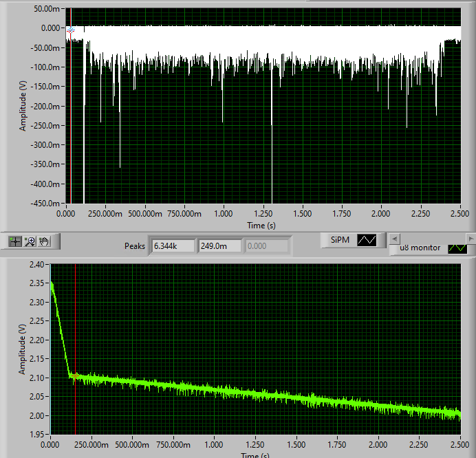Screen dimensions: 476x458
Task: Click the 1.000 tick on SiPM time axis
Action: (224, 214)
